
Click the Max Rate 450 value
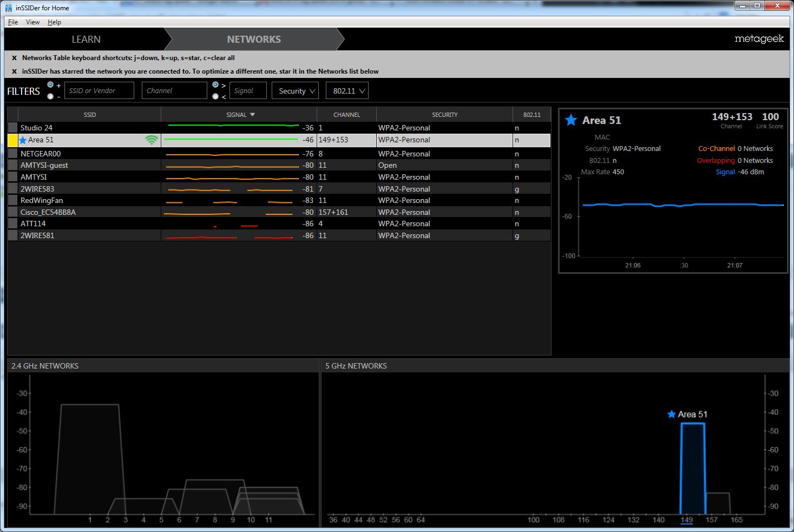pos(618,172)
